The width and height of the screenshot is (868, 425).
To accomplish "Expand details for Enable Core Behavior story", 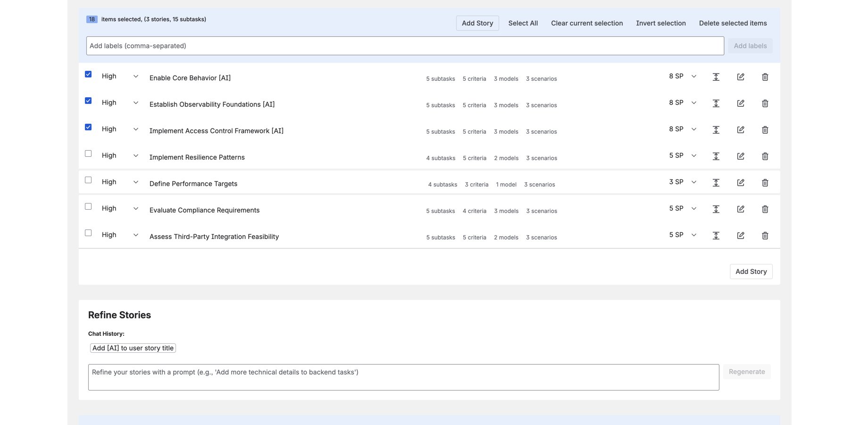I will 716,76.
